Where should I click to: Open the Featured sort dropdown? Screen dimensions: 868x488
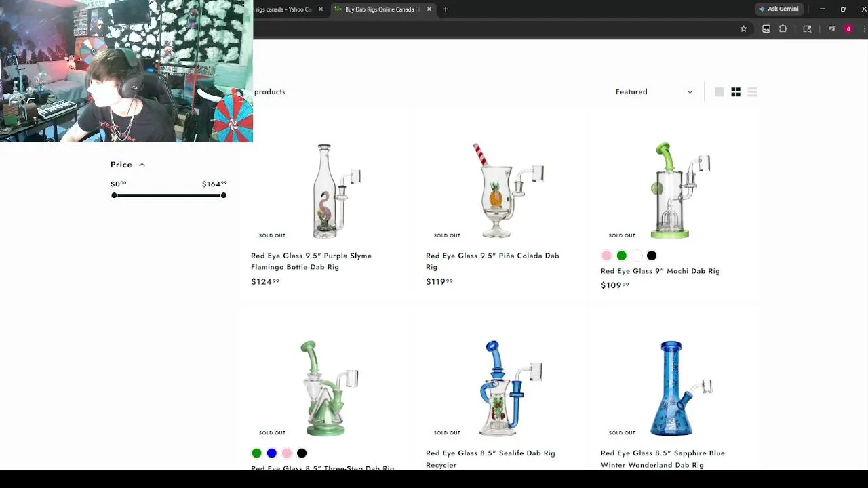(654, 91)
